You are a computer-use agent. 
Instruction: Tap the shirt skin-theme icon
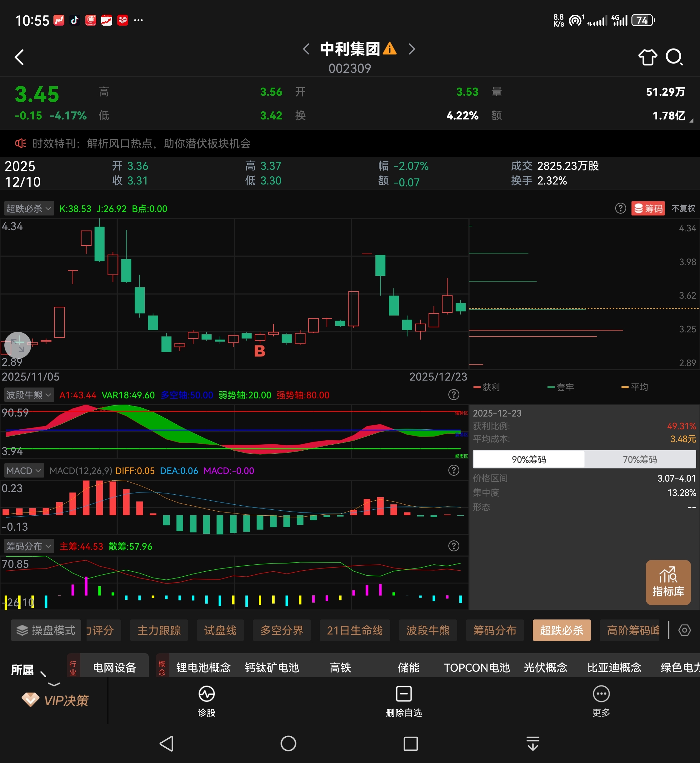[647, 57]
